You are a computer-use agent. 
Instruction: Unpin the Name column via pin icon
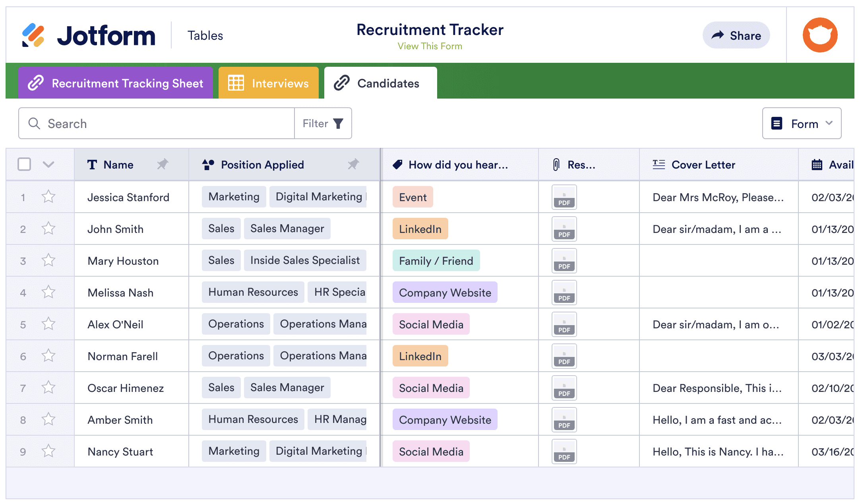[163, 164]
